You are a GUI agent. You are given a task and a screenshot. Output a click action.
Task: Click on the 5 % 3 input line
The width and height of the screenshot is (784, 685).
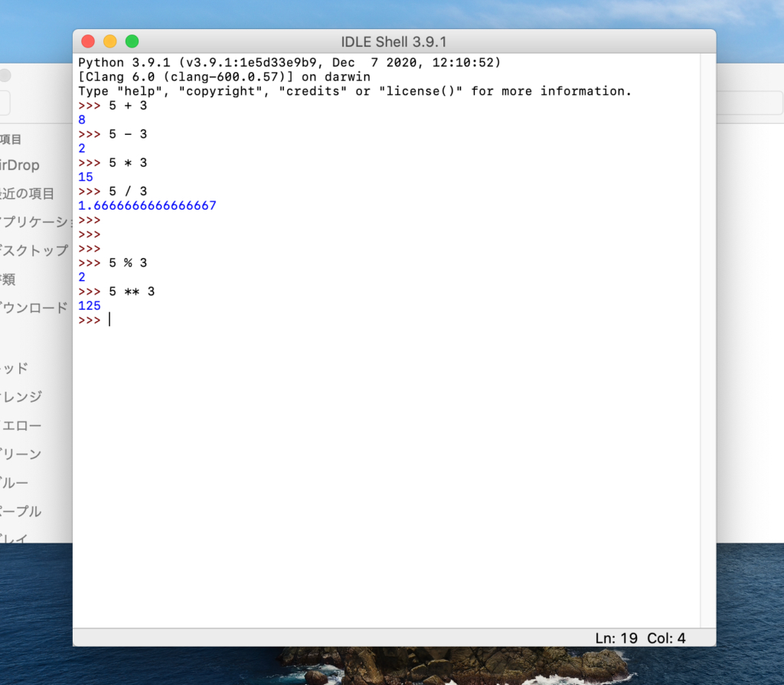[x=127, y=263]
